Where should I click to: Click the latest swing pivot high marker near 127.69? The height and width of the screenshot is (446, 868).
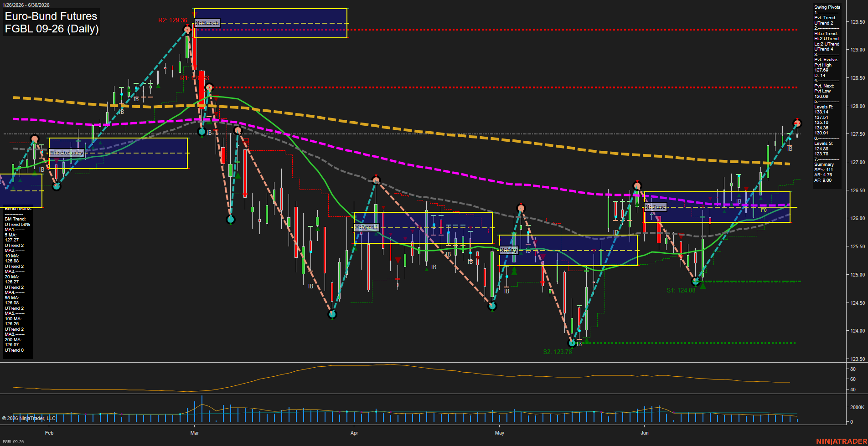(797, 123)
